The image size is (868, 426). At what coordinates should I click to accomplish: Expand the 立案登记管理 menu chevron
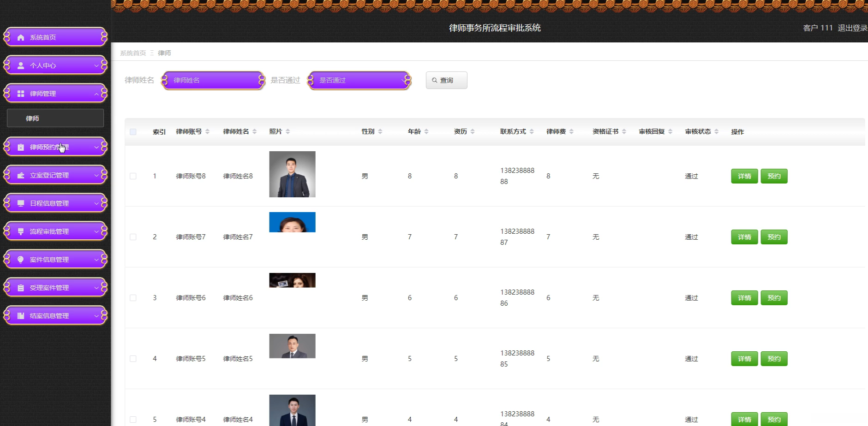96,175
